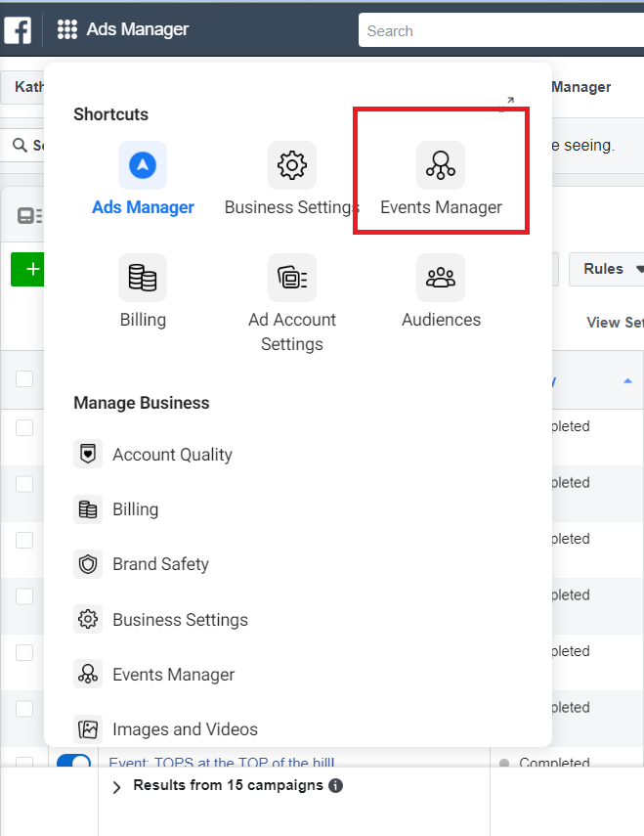Tick the select-all checkbox in table header
644x836 pixels.
tap(24, 379)
